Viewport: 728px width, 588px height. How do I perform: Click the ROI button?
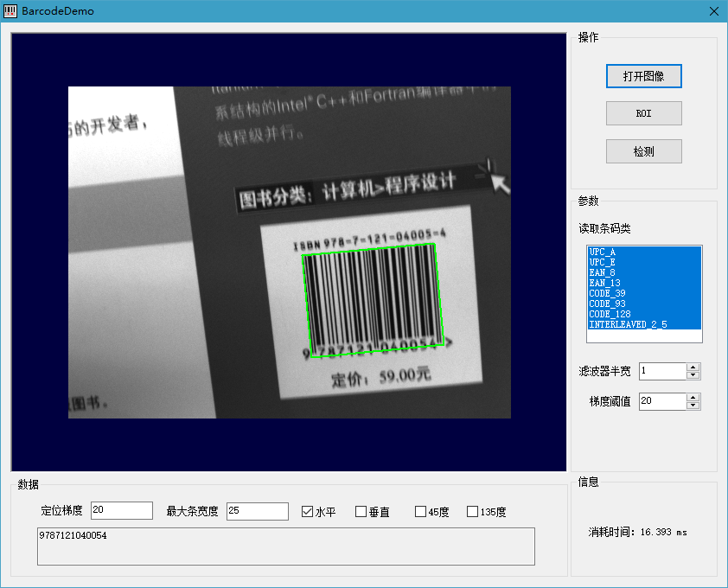(x=643, y=113)
